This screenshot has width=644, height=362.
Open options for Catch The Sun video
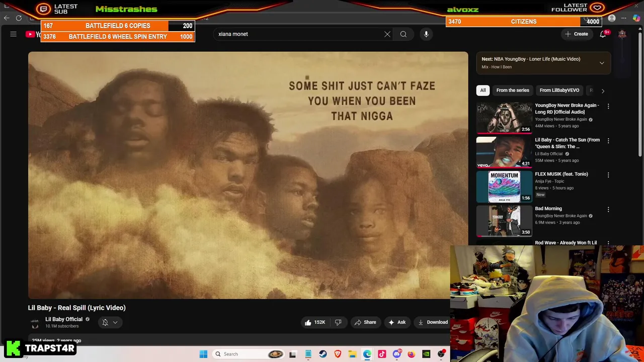coord(608,141)
